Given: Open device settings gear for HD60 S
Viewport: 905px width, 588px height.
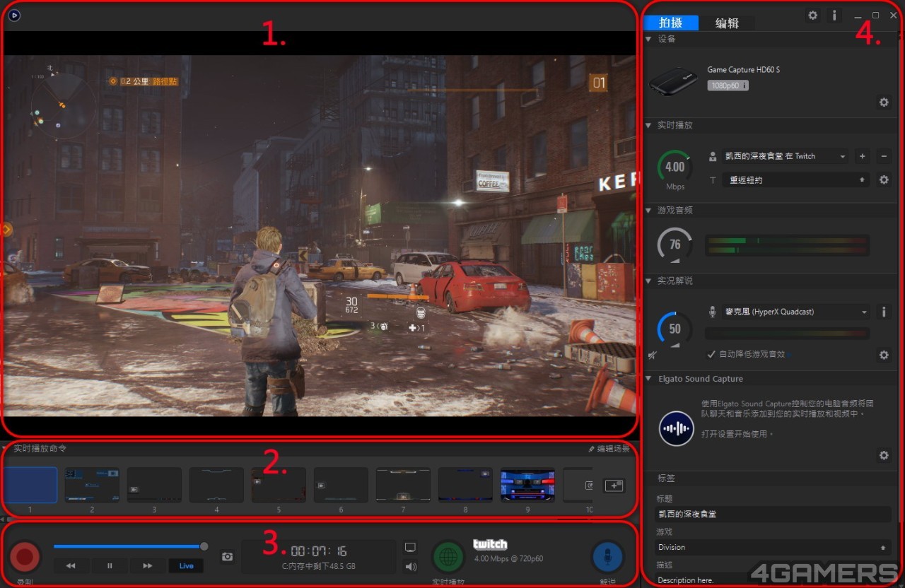Looking at the screenshot, I should pos(884,102).
